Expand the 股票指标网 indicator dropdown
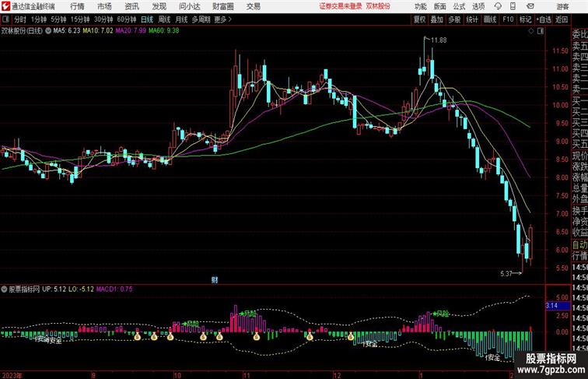The width and height of the screenshot is (588, 379). (x=4, y=290)
